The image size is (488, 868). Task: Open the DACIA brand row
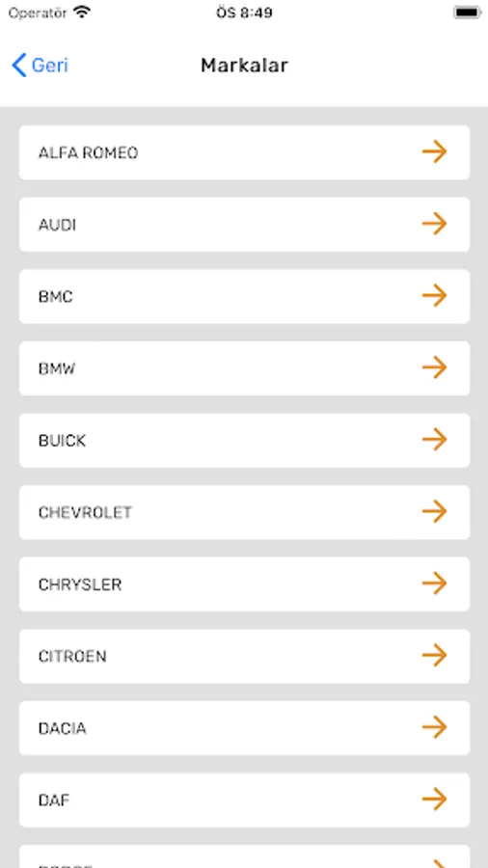pyautogui.click(x=245, y=728)
